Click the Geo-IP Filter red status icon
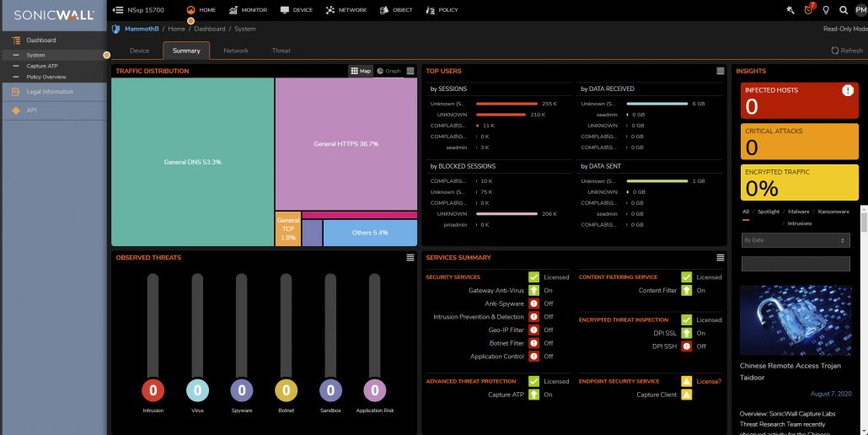The image size is (868, 435). tap(533, 330)
